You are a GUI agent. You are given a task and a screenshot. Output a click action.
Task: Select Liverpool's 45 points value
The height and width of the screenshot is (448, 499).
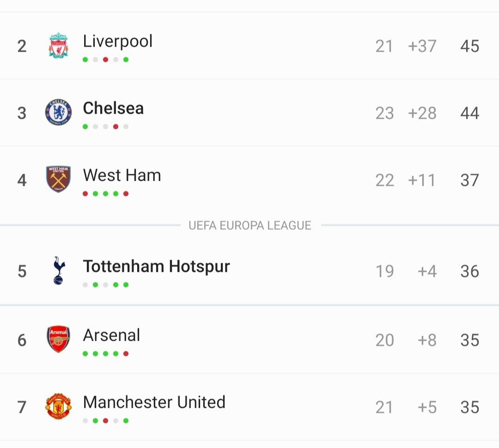click(x=470, y=46)
